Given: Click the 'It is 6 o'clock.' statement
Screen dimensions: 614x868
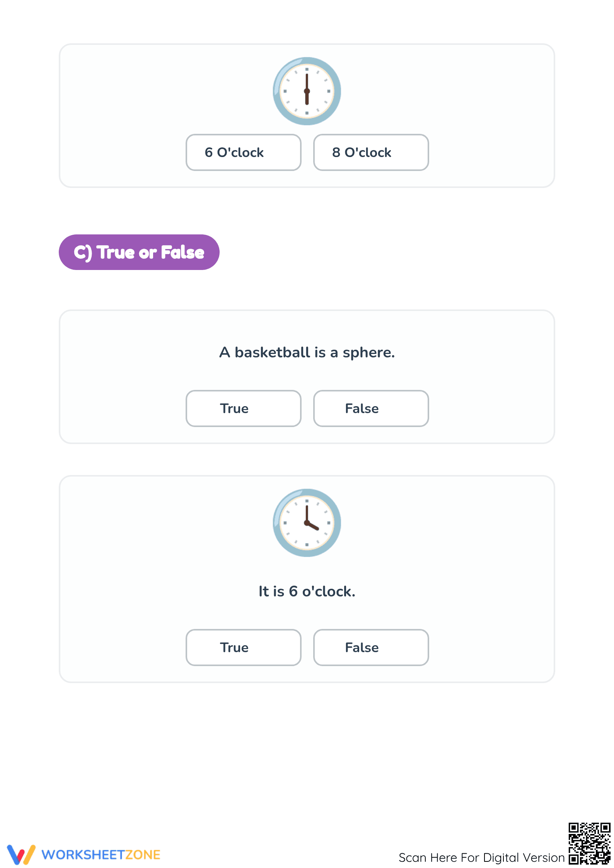Looking at the screenshot, I should point(307,591).
